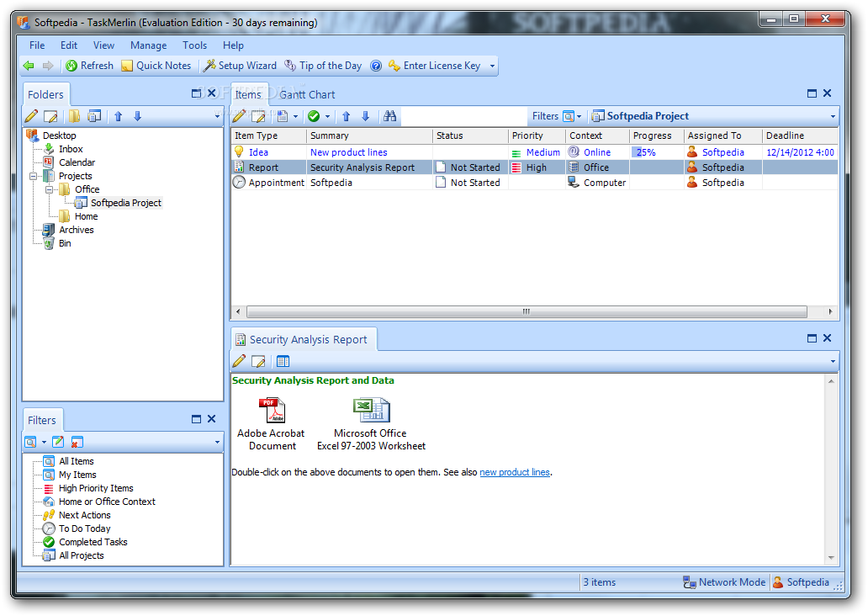868x616 pixels.
Task: Click the delete filter icon in Filters panel
Action: pos(77,442)
